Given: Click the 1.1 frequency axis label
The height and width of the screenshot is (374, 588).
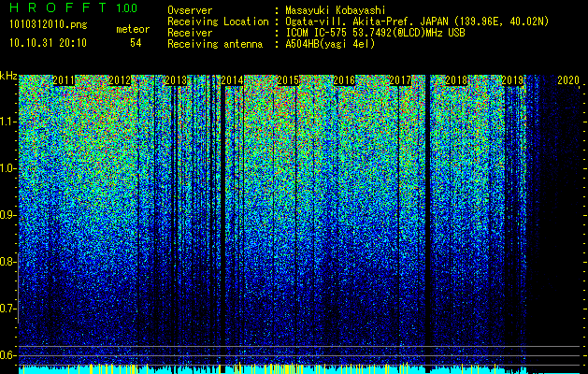Looking at the screenshot, I should [x=7, y=122].
